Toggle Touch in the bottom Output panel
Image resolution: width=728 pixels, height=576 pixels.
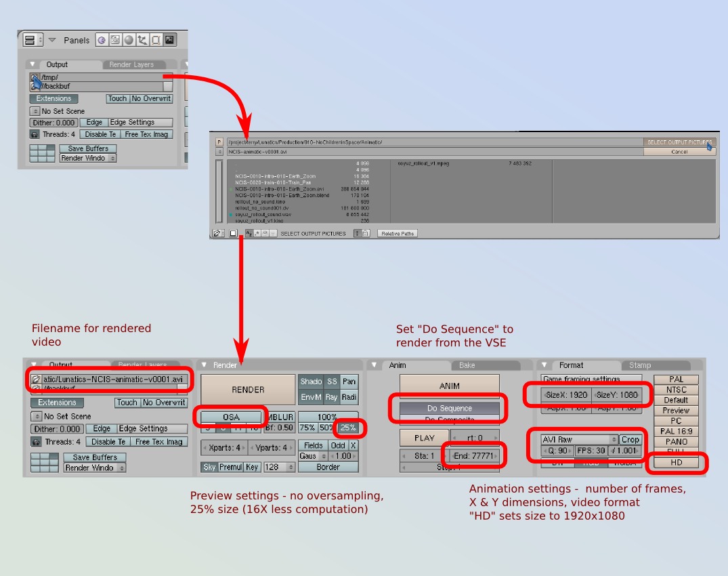click(x=127, y=403)
